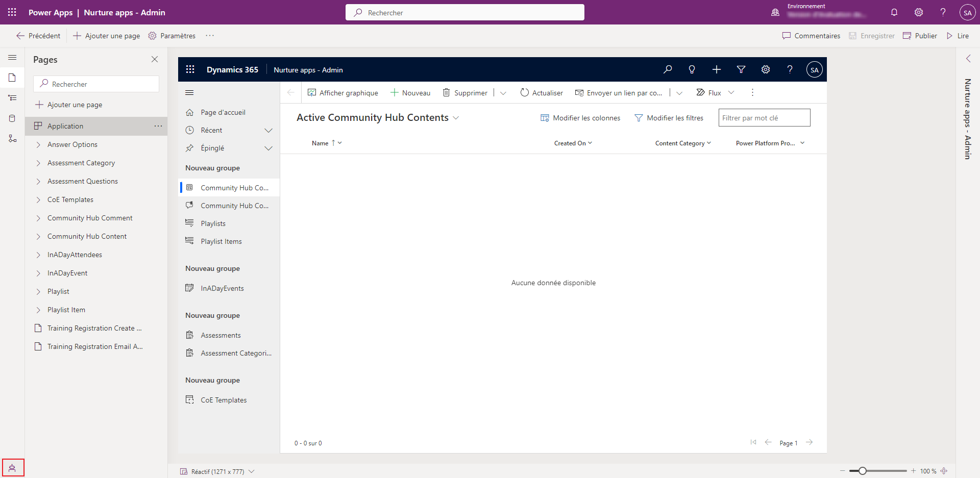Open Dynamics 365 help question mark
The image size is (980, 478).
(790, 69)
